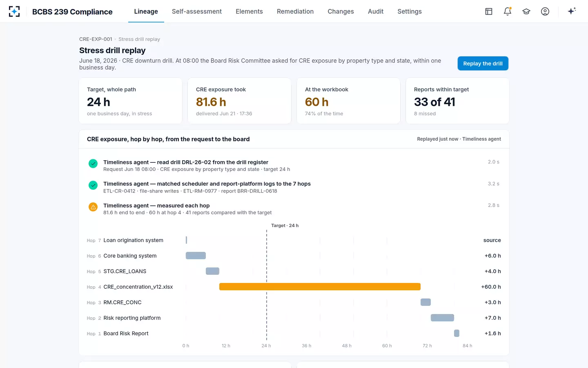Go to the Elements tab
Image resolution: width=588 pixels, height=368 pixels.
[249, 11]
